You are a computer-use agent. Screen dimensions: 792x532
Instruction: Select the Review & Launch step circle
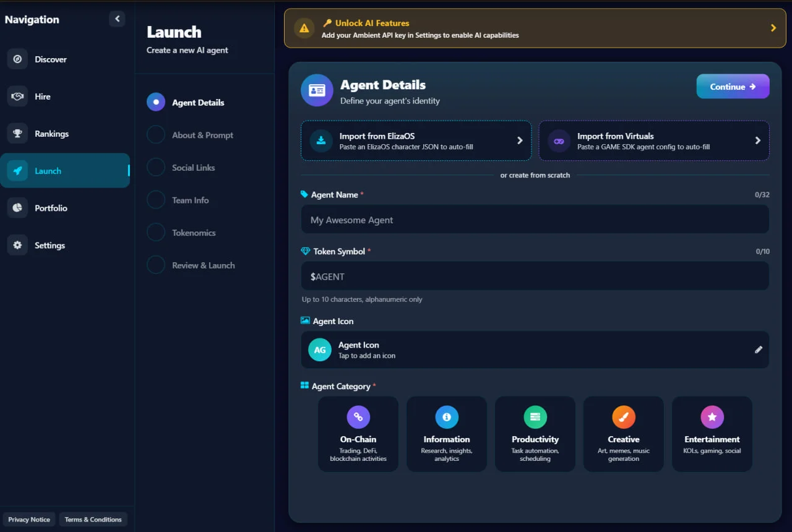point(156,265)
